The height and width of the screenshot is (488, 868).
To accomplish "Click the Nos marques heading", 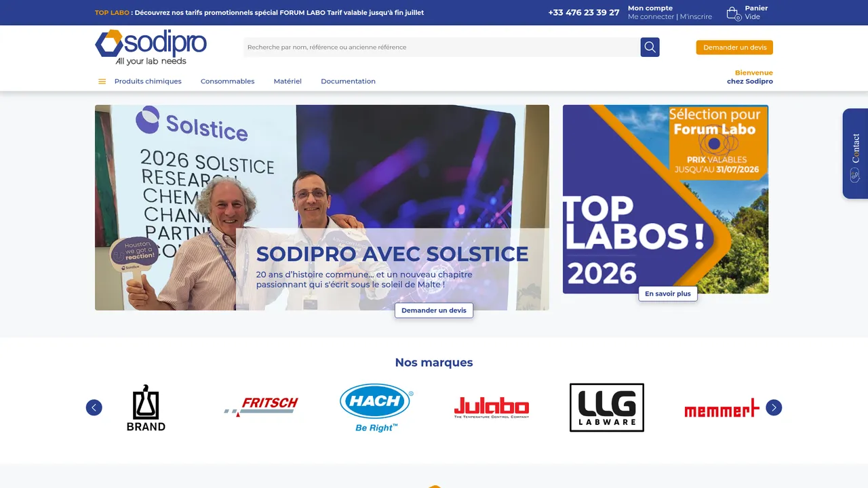I will tap(434, 363).
